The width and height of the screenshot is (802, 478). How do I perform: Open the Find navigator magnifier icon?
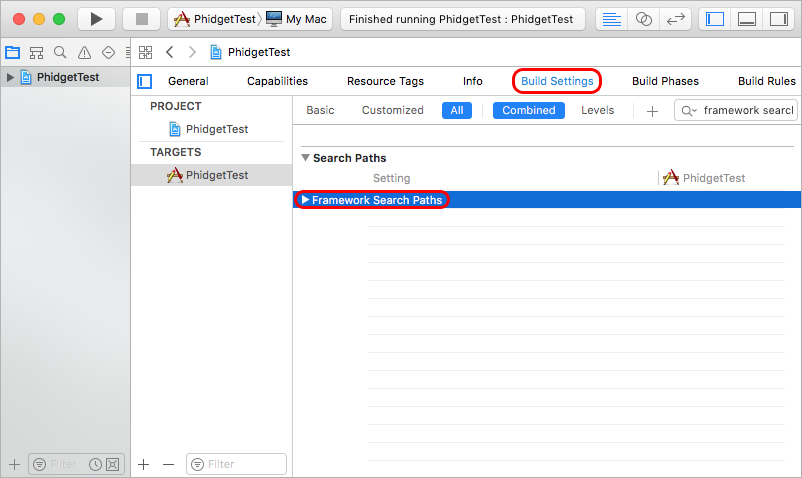coord(60,52)
